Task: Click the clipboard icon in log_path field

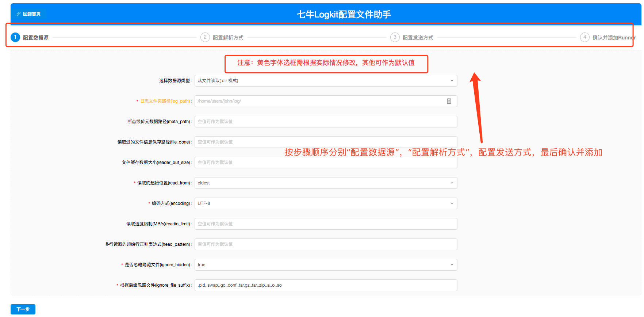Action: 449,101
